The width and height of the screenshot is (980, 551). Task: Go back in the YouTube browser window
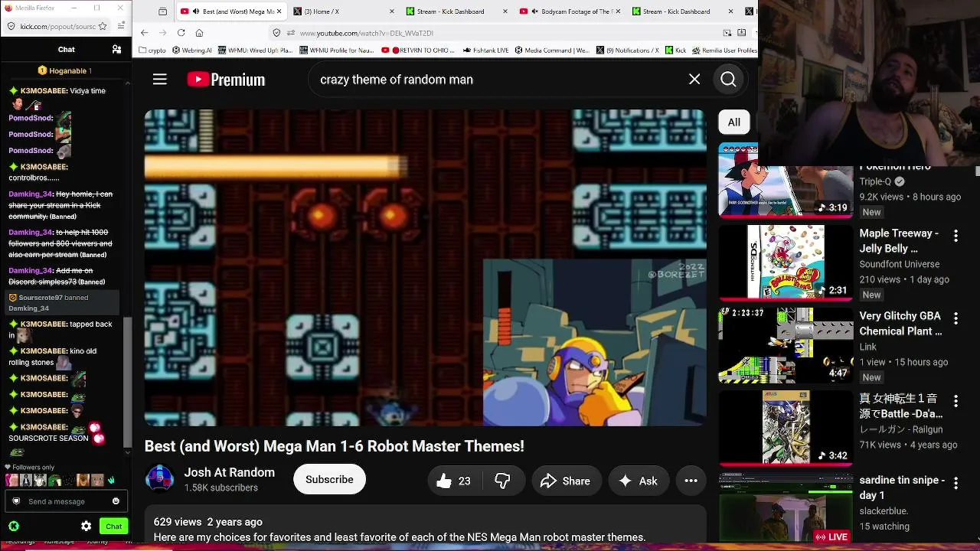tap(144, 33)
